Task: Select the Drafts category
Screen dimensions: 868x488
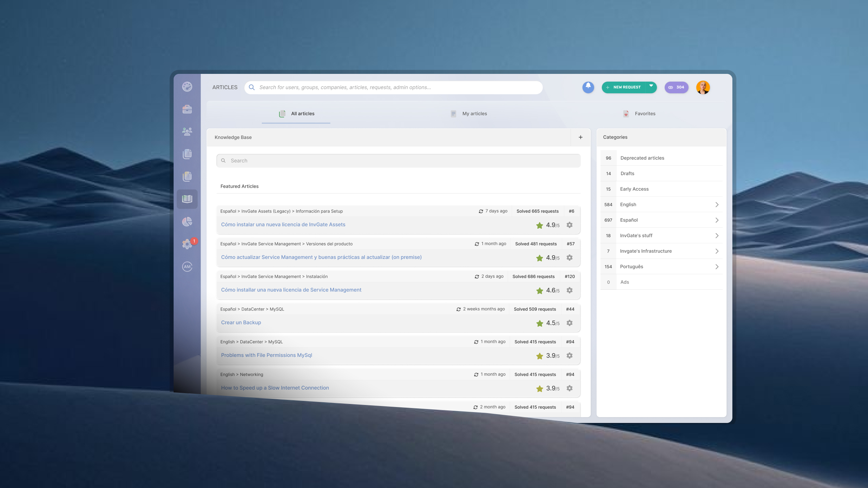Action: click(x=661, y=174)
